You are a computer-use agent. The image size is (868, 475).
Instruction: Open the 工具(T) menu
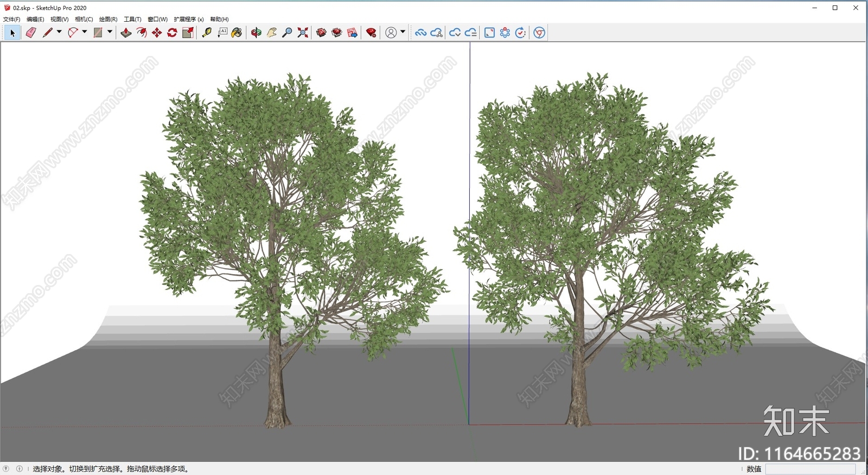tap(133, 19)
